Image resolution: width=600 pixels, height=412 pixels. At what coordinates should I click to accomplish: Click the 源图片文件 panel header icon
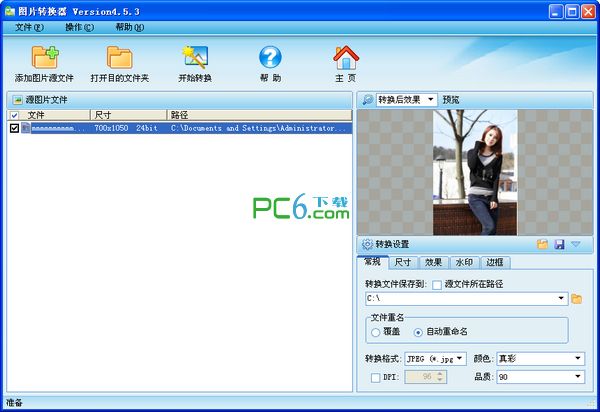[18, 100]
